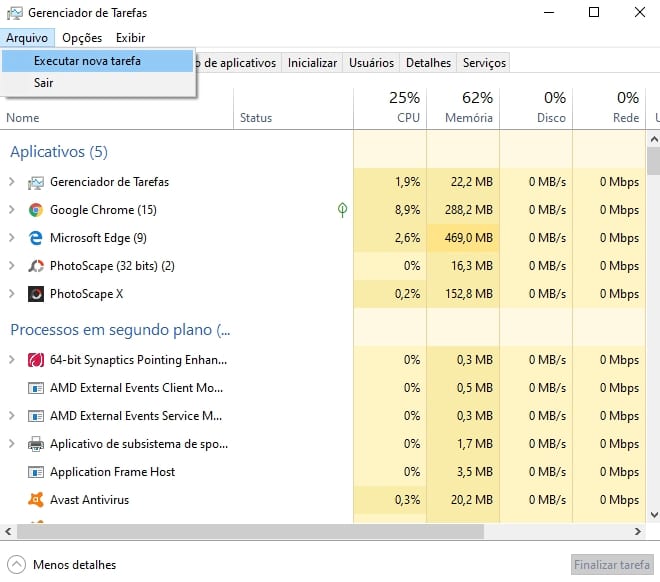Click the 1,9% CPU cell
The width and height of the screenshot is (660, 582).
coord(390,182)
